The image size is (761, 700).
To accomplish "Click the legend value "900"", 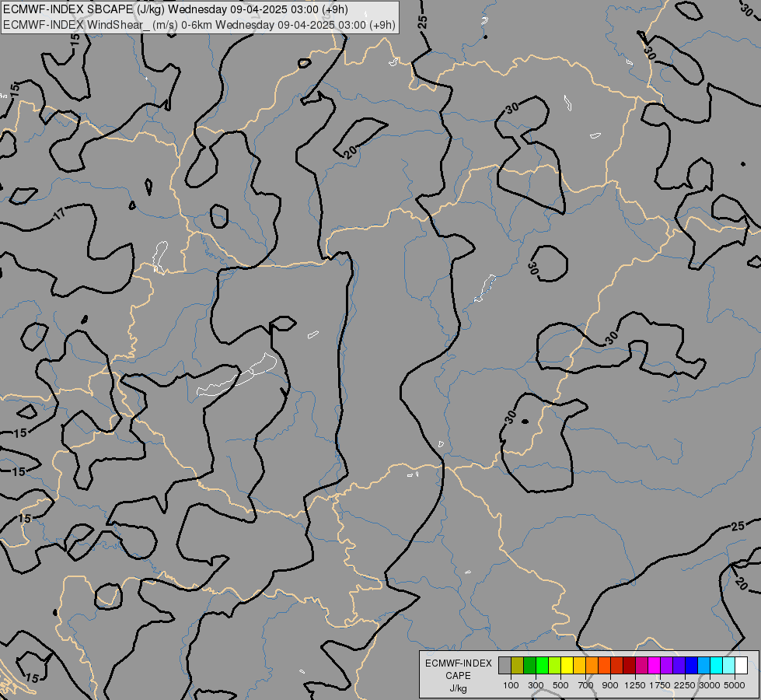I will [610, 685].
